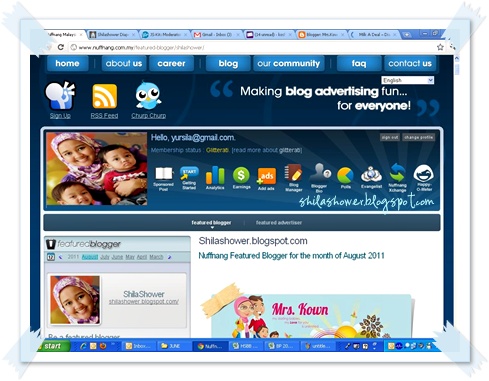Go to previous months with left arrow
The width and height of the screenshot is (489, 381).
[60, 257]
